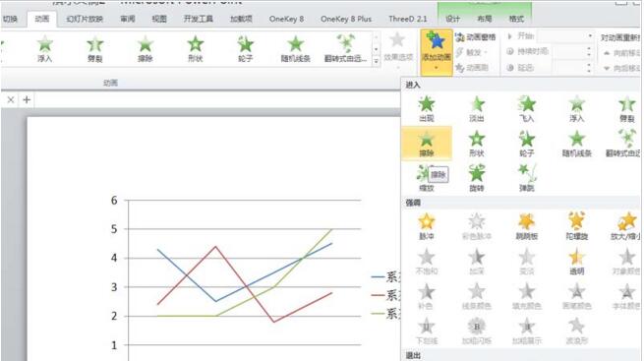Apply the 彩色脉冲 emphasis animation
Viewport: 644px width, 361px height.
point(477,226)
